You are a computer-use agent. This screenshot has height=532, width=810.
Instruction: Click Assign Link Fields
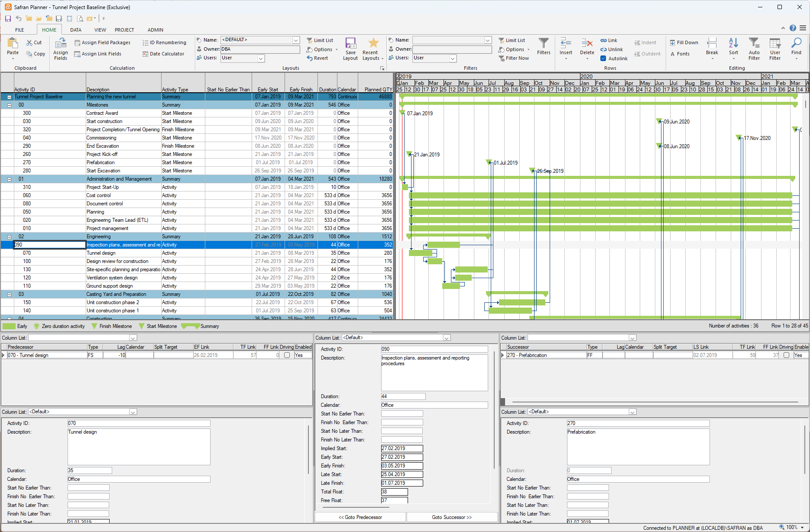[98, 54]
